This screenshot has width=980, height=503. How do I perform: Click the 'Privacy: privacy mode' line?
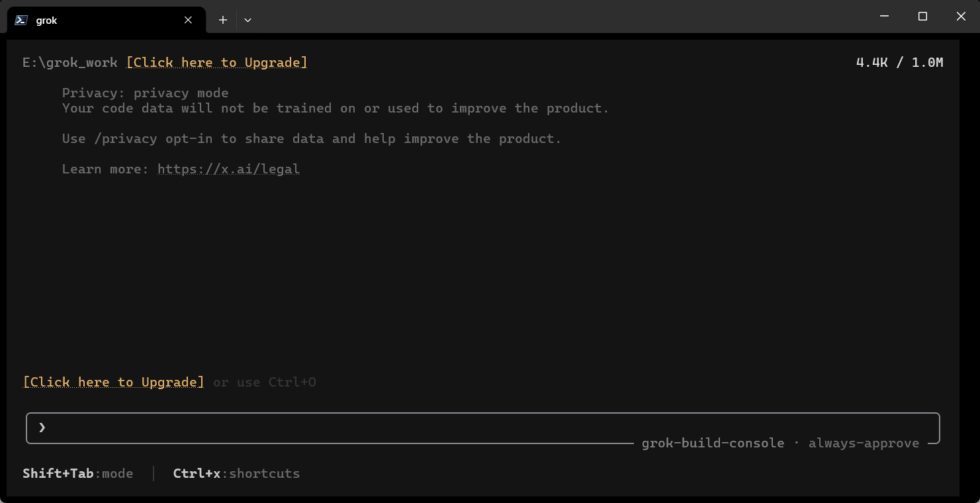[x=145, y=93]
